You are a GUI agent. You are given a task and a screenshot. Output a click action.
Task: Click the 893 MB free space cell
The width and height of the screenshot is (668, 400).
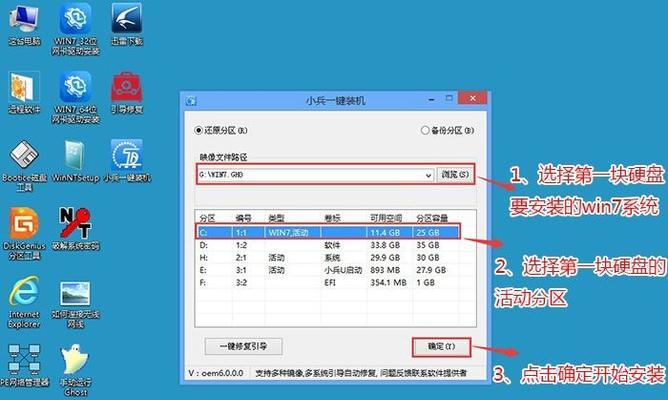click(385, 270)
